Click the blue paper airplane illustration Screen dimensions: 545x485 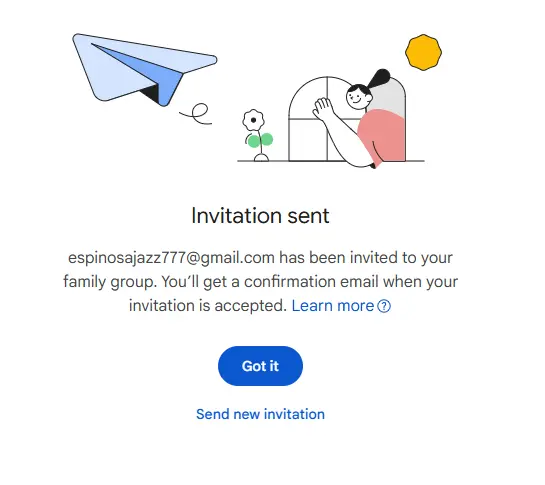(x=145, y=70)
